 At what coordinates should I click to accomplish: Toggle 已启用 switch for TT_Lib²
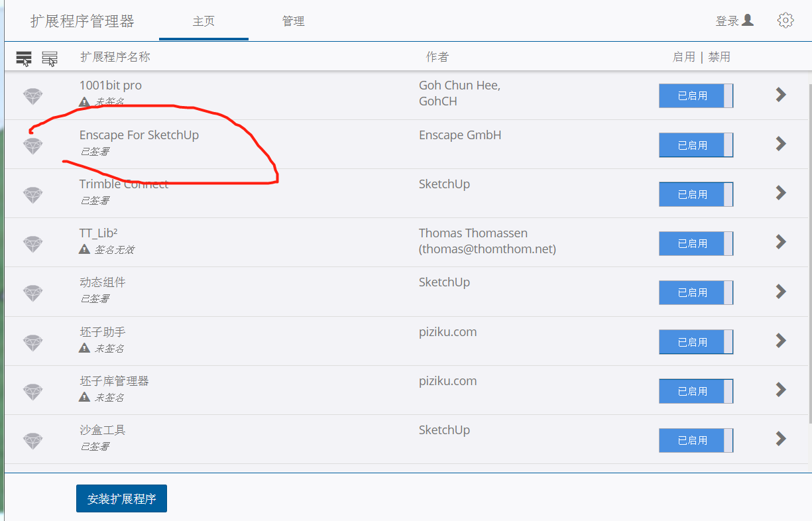pos(696,243)
